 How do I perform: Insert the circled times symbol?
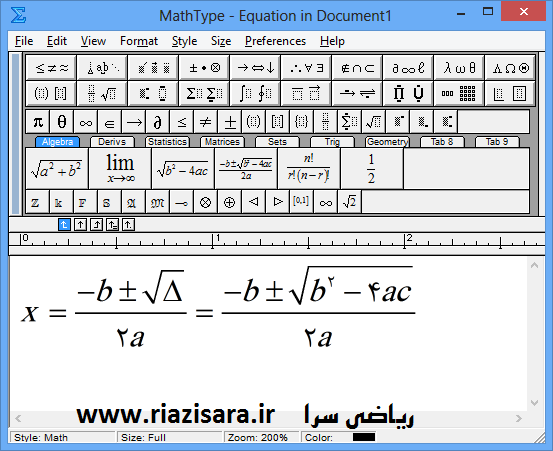206,202
